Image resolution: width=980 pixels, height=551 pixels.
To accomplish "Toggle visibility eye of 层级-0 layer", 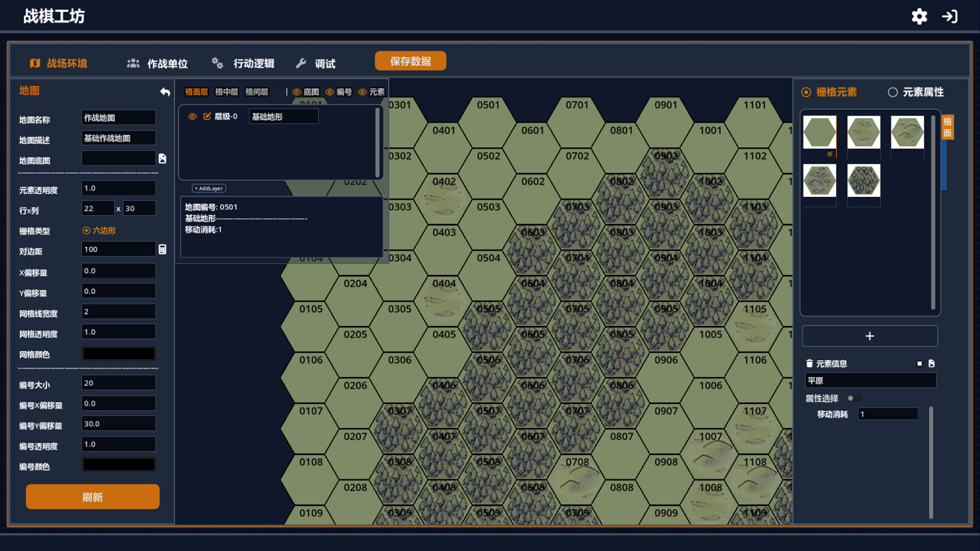I will point(192,116).
